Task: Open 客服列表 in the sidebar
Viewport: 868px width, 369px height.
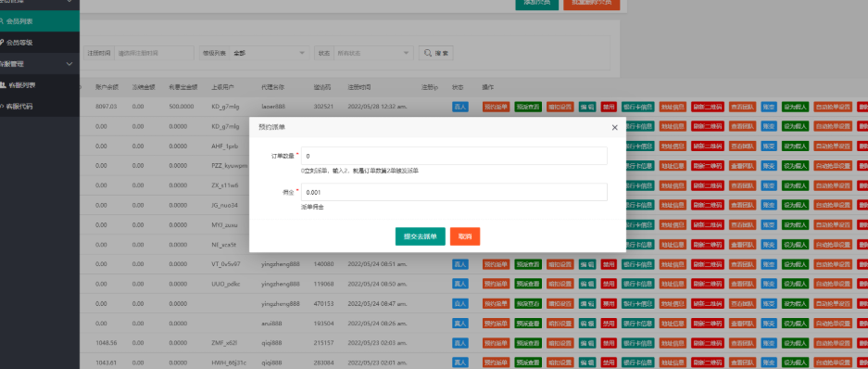Action: pos(40,84)
